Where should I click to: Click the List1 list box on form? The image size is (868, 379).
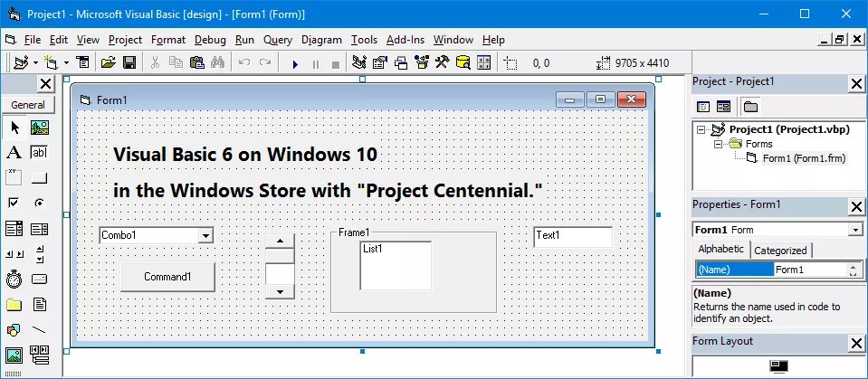click(396, 266)
